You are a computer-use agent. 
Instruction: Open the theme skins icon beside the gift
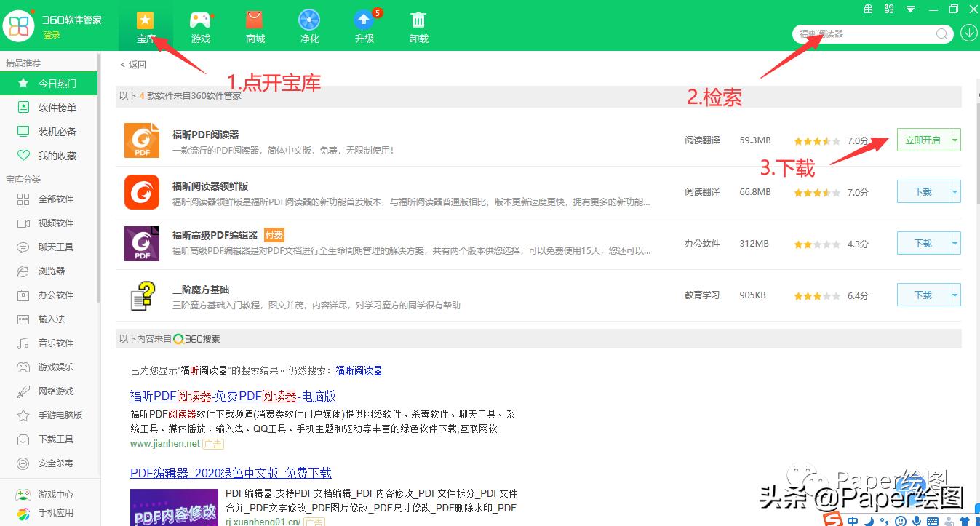[888, 10]
